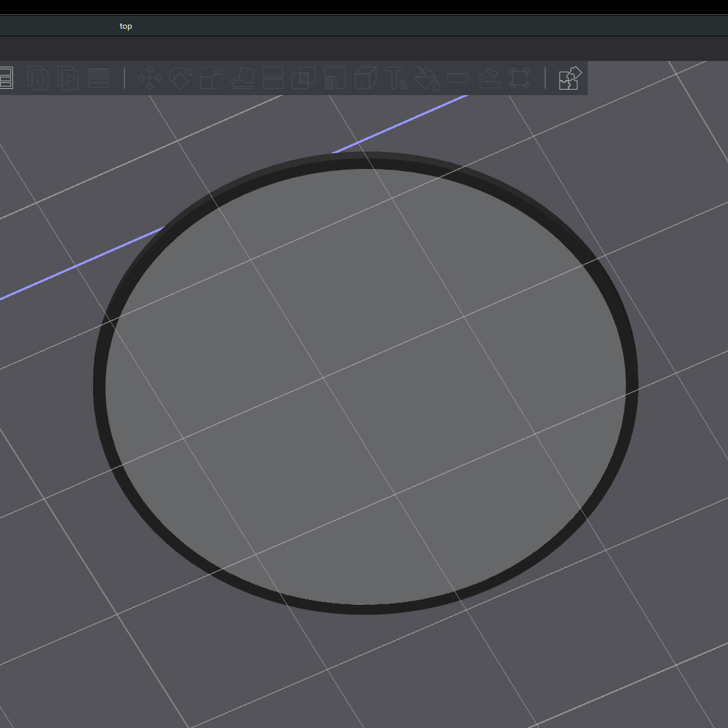Select the circular disc object on the bed
728x728 pixels.
(x=366, y=383)
